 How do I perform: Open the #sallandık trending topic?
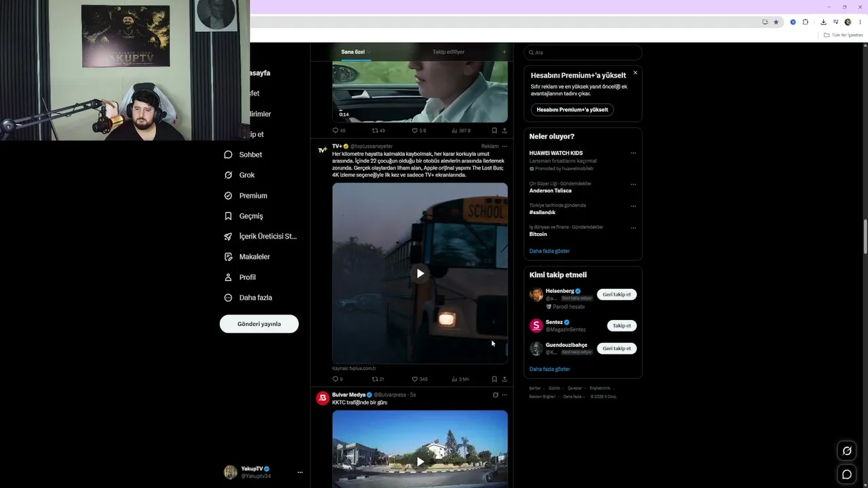(x=542, y=213)
